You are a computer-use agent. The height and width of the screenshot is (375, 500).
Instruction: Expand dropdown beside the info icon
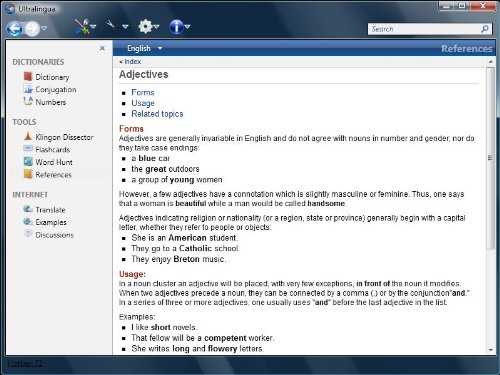pos(187,26)
